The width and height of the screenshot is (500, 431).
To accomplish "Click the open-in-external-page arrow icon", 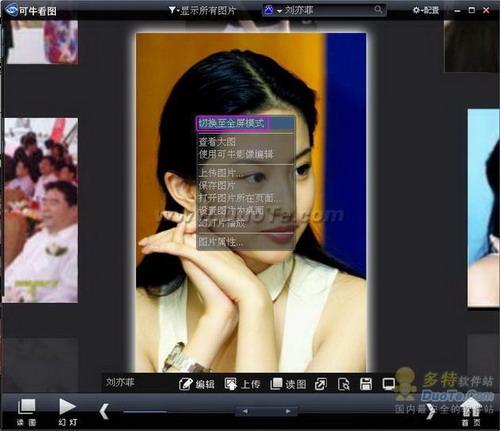I will click(321, 384).
